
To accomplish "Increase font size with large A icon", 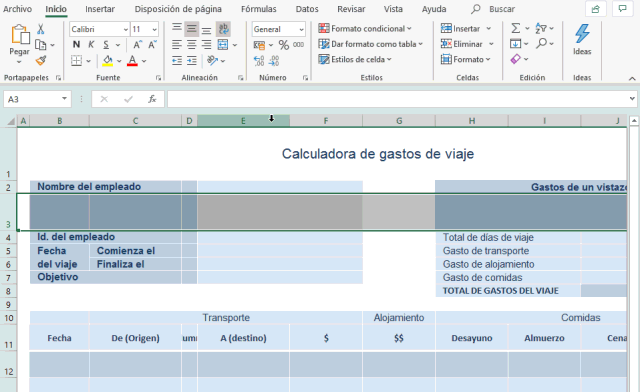I will (138, 45).
